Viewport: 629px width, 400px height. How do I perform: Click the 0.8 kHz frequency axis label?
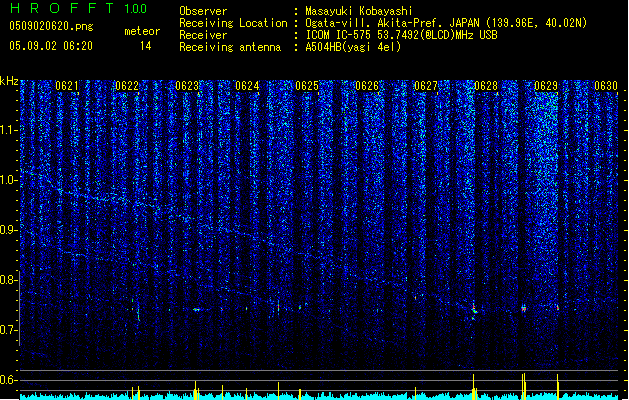(9, 280)
